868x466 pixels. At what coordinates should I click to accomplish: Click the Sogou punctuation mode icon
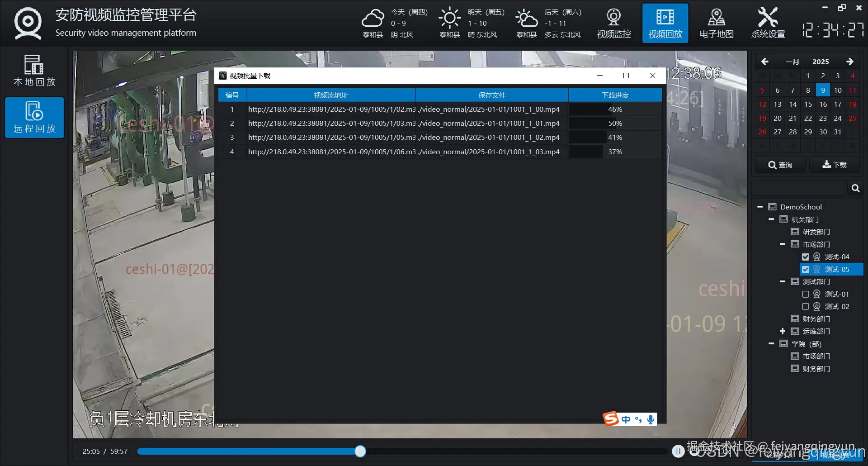(638, 419)
